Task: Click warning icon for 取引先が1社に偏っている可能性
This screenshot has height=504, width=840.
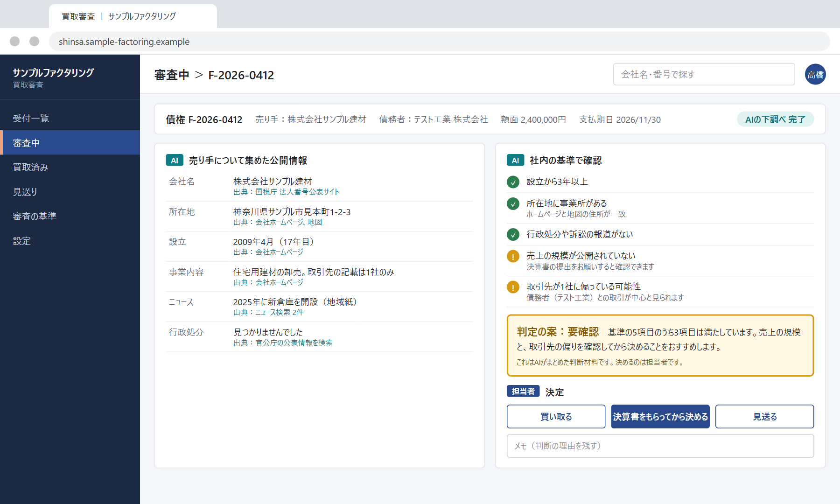Action: click(x=513, y=287)
